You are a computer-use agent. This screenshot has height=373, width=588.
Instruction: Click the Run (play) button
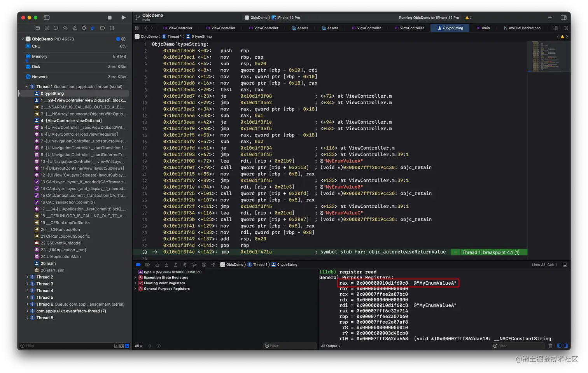(x=123, y=18)
